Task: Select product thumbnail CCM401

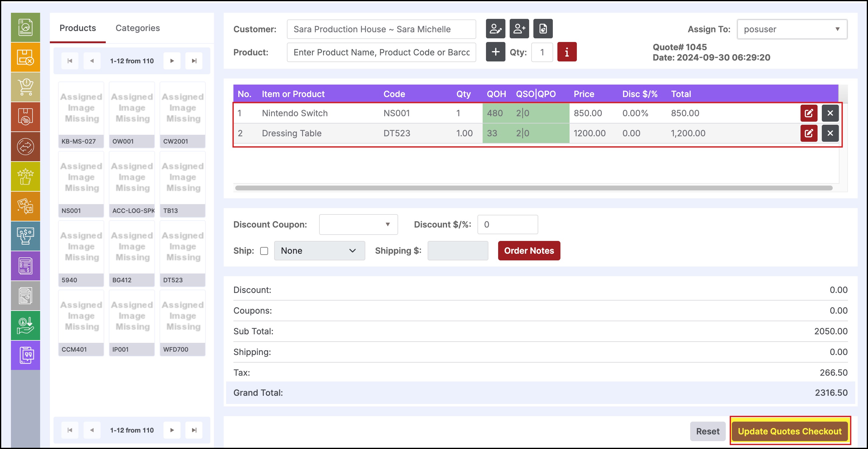Action: (81, 323)
